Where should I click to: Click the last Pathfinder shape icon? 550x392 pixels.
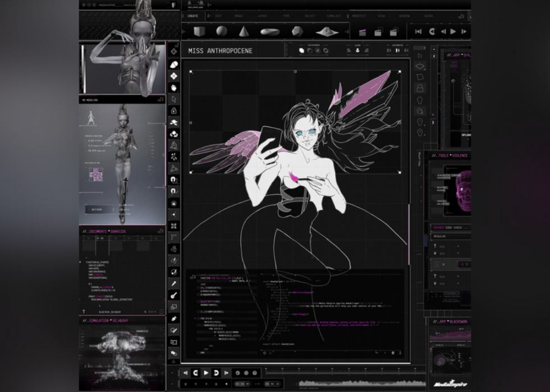(x=326, y=50)
